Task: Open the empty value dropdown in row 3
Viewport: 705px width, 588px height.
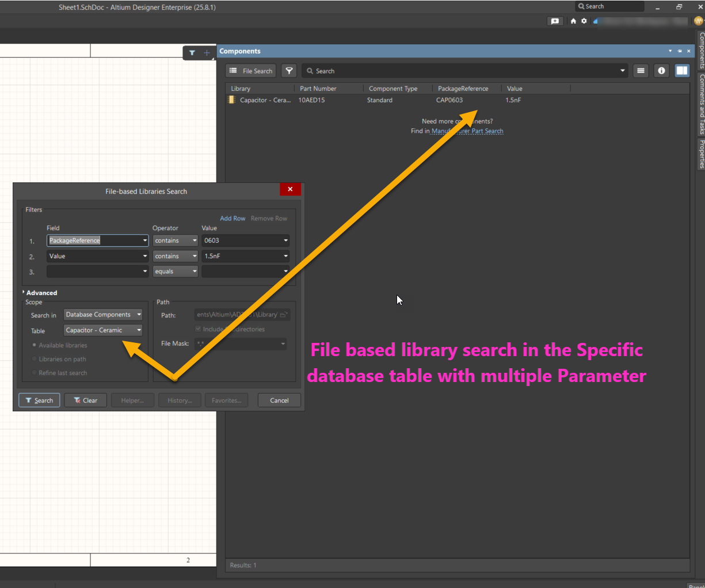Action: tap(285, 272)
